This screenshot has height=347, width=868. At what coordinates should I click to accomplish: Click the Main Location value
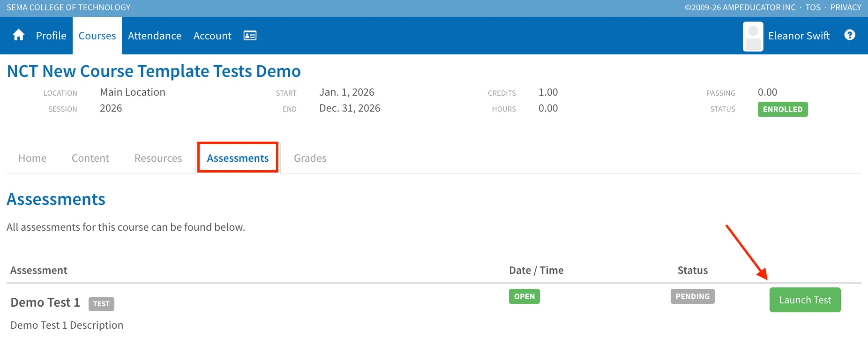point(133,92)
